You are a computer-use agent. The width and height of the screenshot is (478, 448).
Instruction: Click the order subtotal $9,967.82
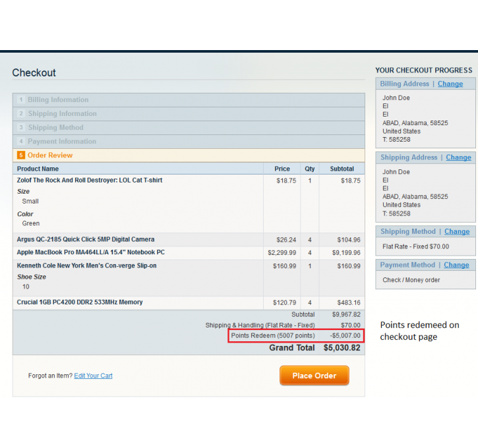tap(346, 315)
